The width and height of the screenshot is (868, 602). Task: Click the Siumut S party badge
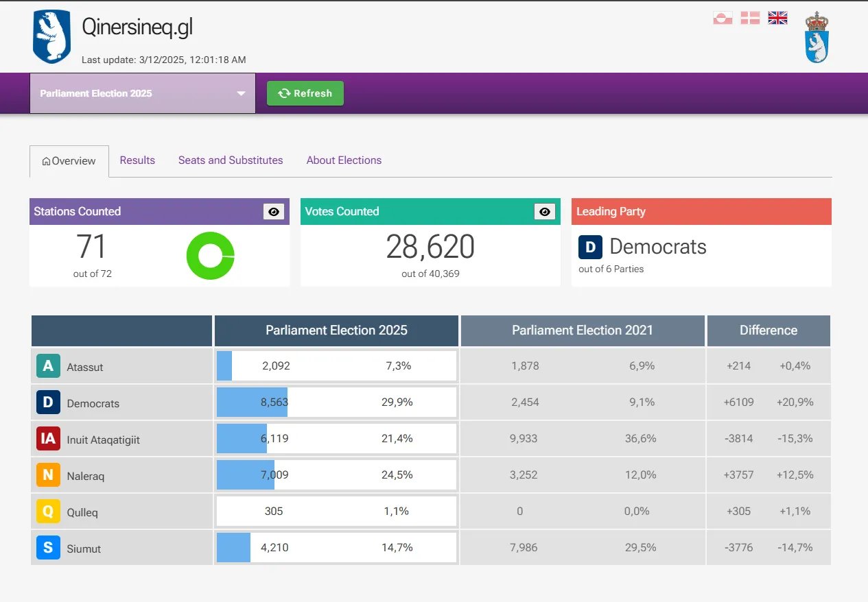click(48, 548)
